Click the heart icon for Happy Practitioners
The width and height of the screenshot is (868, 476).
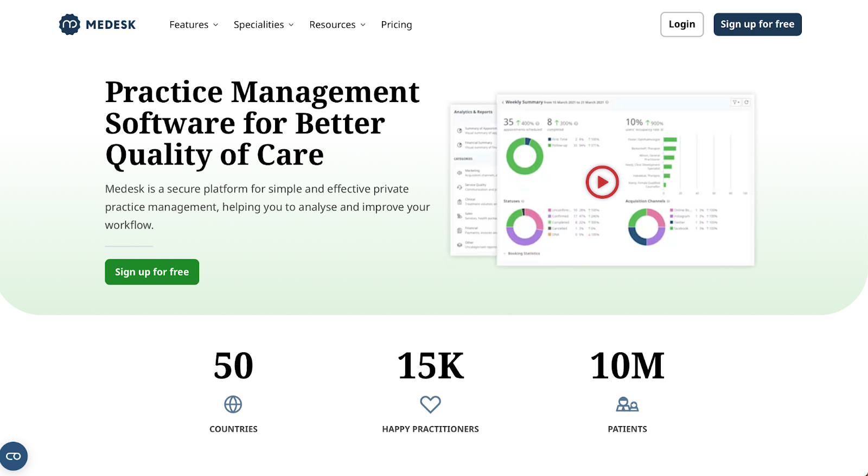point(430,404)
